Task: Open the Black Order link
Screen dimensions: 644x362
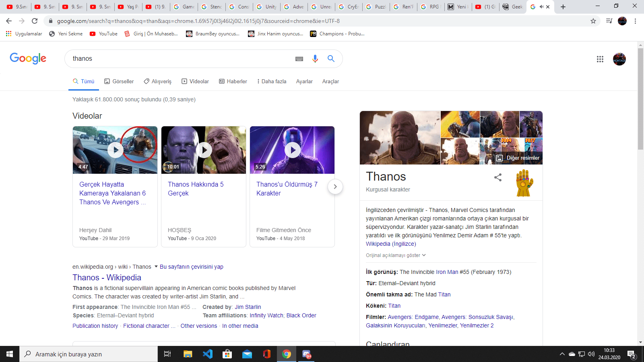Action: pos(301,315)
